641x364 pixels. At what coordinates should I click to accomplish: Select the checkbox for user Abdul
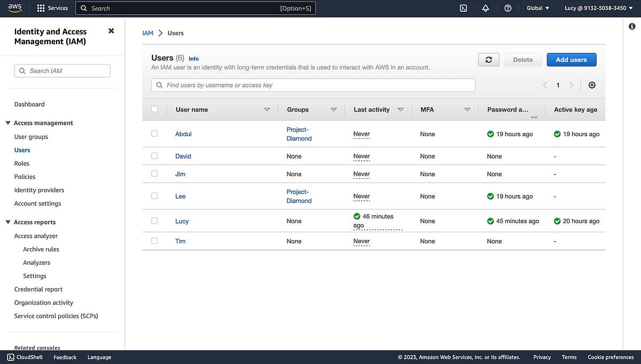[154, 133]
